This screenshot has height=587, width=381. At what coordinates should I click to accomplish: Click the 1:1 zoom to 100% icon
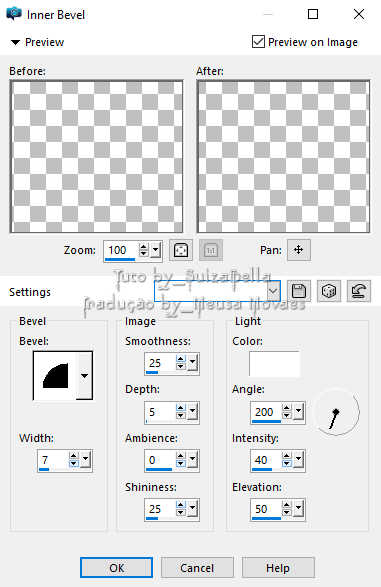pyautogui.click(x=211, y=250)
